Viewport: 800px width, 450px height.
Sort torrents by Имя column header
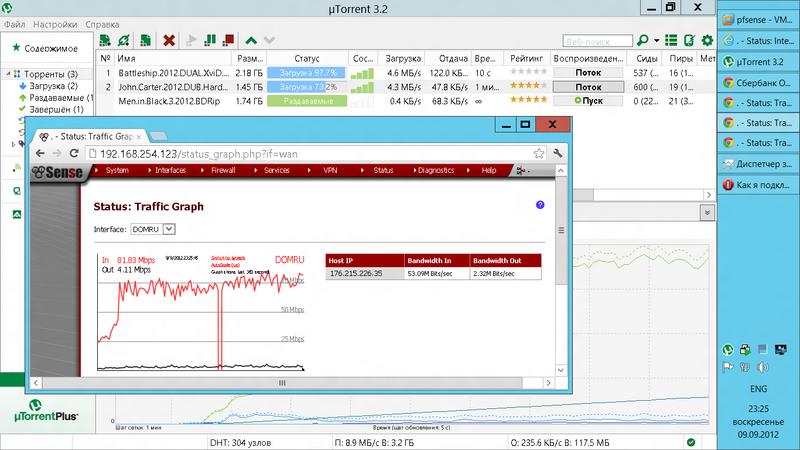[172, 58]
